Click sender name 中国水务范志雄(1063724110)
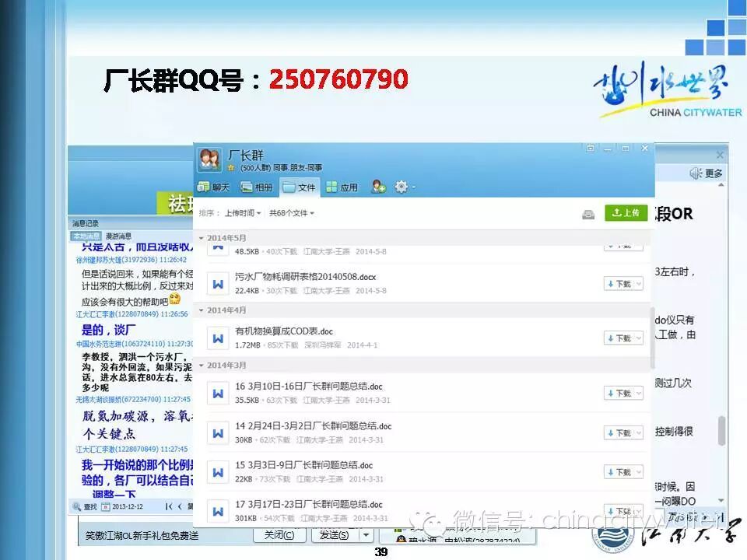Viewport: 747px width, 560px height. [135, 344]
